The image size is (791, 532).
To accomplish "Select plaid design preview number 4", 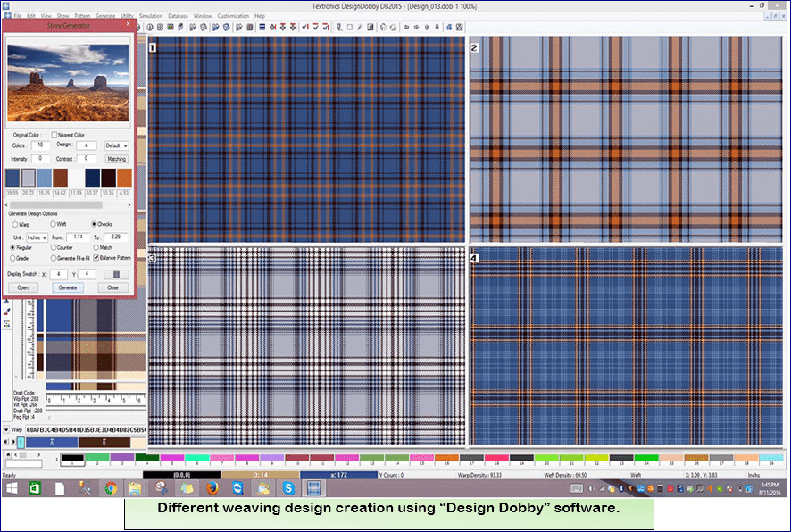I will (x=626, y=345).
